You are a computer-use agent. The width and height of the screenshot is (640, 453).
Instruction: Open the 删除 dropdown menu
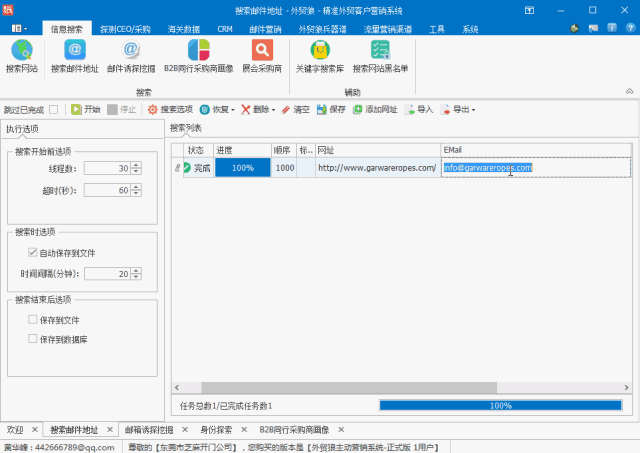coord(274,110)
